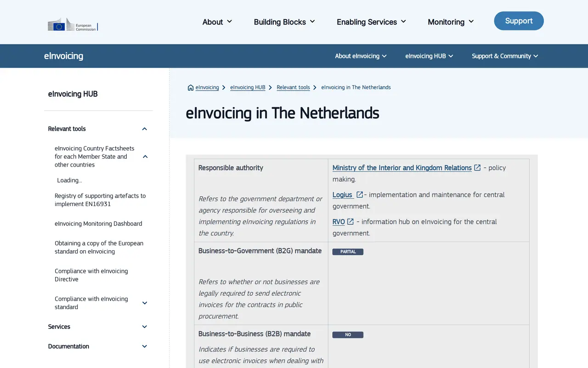The image size is (588, 368).
Task: Open Ministry of the Interior and Kingdom Relations link
Action: (402, 168)
